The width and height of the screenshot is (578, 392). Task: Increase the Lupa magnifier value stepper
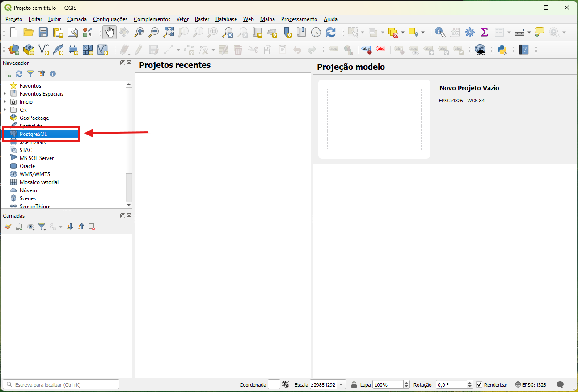(x=406, y=383)
